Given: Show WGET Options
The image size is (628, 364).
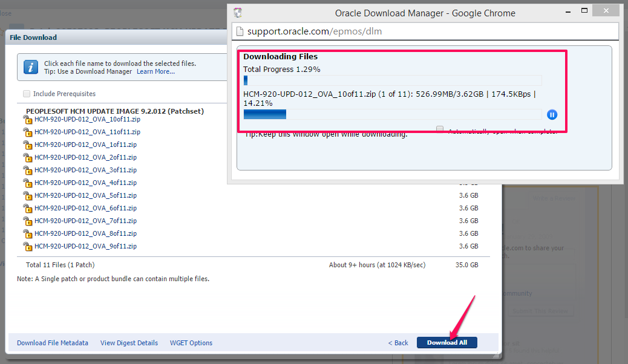Looking at the screenshot, I should tap(191, 343).
